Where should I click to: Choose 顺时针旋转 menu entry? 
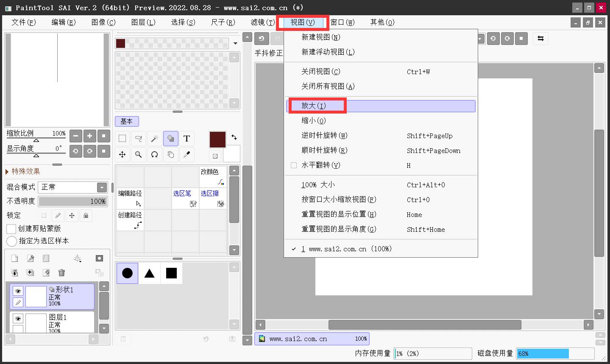pyautogui.click(x=381, y=150)
